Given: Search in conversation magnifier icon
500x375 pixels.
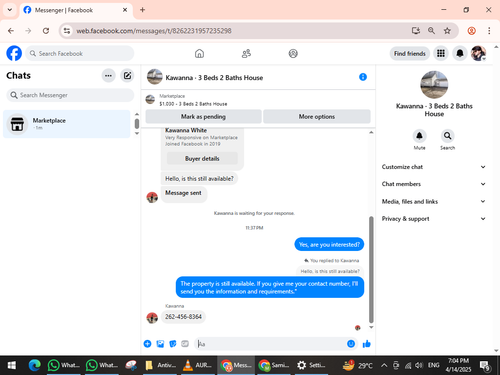Looking at the screenshot, I should click(447, 136).
